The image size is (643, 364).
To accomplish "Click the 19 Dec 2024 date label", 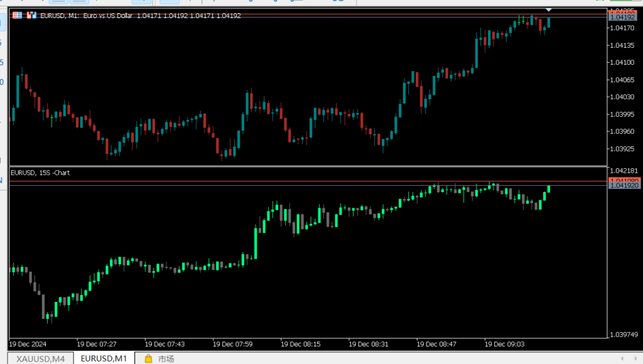I will tap(28, 344).
